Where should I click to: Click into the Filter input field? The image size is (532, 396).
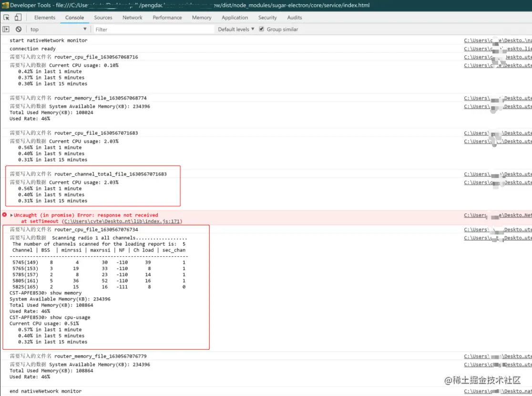pyautogui.click(x=153, y=30)
